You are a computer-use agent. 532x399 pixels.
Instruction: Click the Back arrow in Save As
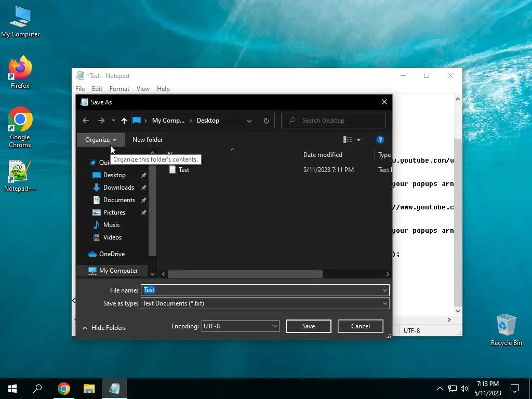(86, 121)
